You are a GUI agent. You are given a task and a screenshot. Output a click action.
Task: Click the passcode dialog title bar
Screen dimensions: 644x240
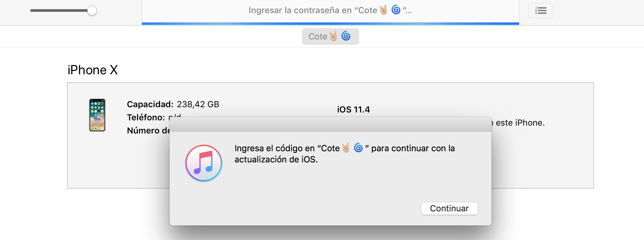coord(330,124)
